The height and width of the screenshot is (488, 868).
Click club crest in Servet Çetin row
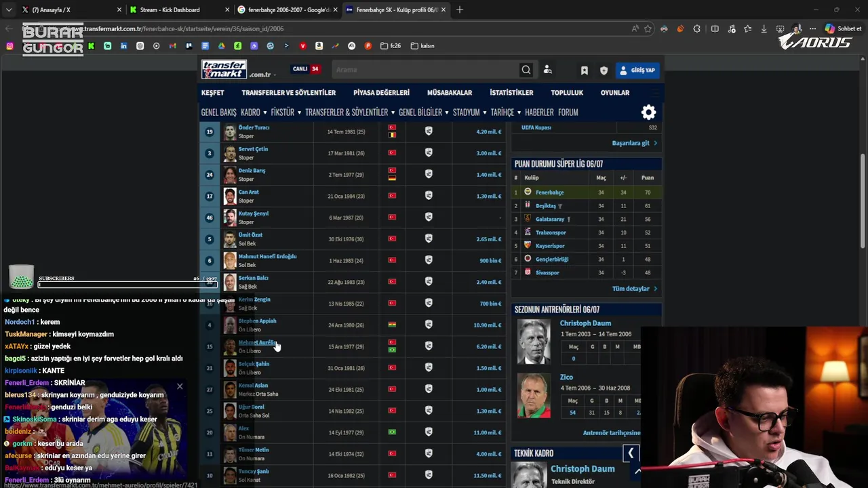429,153
